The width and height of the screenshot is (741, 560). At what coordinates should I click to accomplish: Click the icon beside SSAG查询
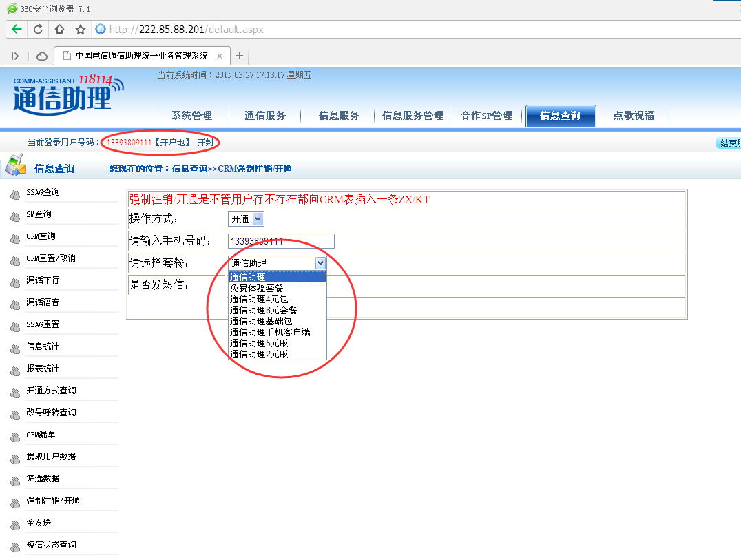(15, 194)
